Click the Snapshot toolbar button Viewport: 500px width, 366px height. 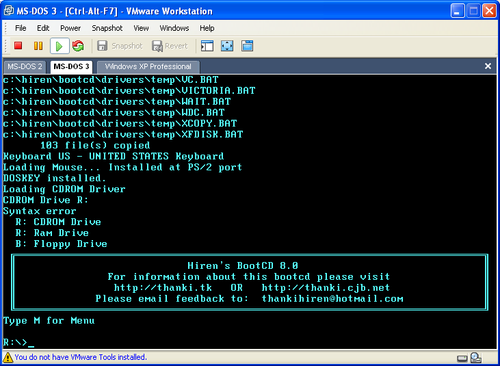pyautogui.click(x=120, y=46)
